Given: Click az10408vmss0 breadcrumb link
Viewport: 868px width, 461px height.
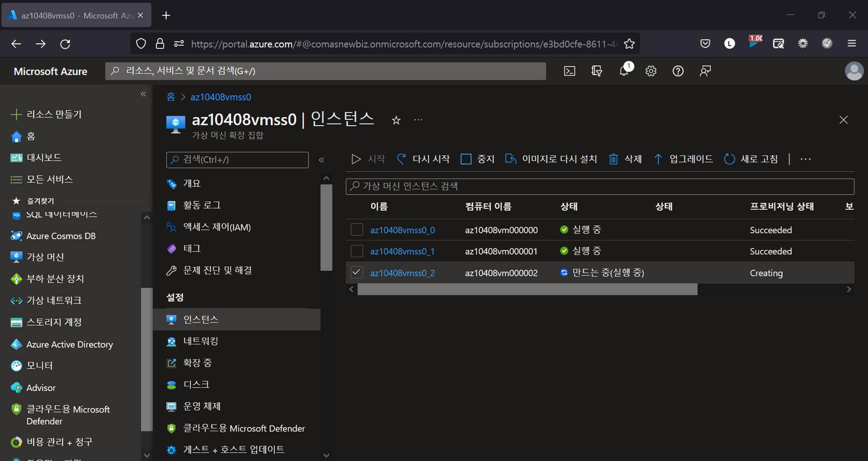Looking at the screenshot, I should click(x=220, y=97).
